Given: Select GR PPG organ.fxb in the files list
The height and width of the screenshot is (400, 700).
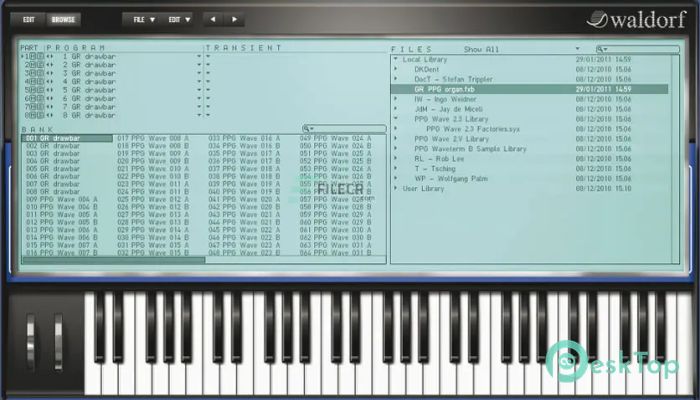Looking at the screenshot, I should click(529, 89).
